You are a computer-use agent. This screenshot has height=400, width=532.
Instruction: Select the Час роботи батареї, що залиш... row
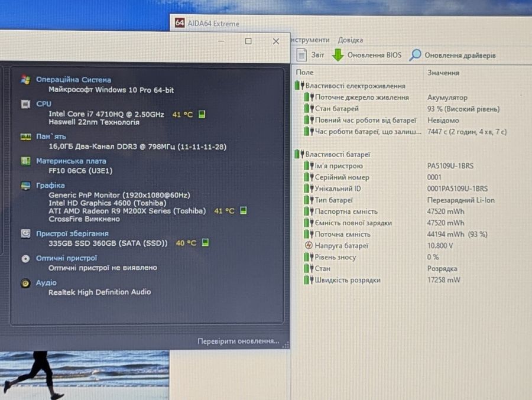(x=406, y=132)
